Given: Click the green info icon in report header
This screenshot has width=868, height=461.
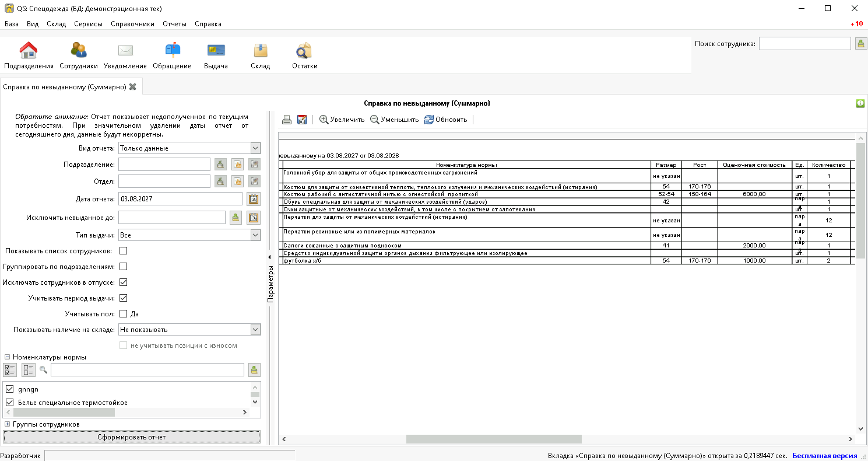Looking at the screenshot, I should coord(860,103).
